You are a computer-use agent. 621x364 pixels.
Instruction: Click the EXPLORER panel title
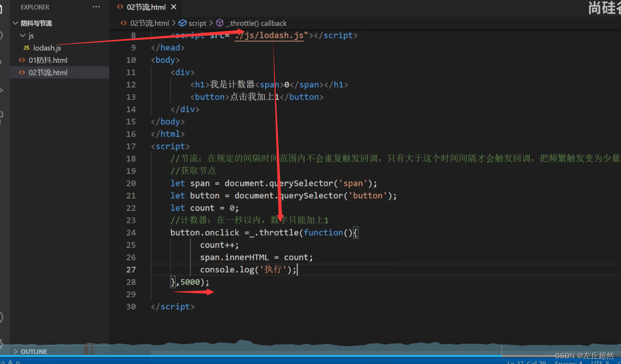coord(35,7)
